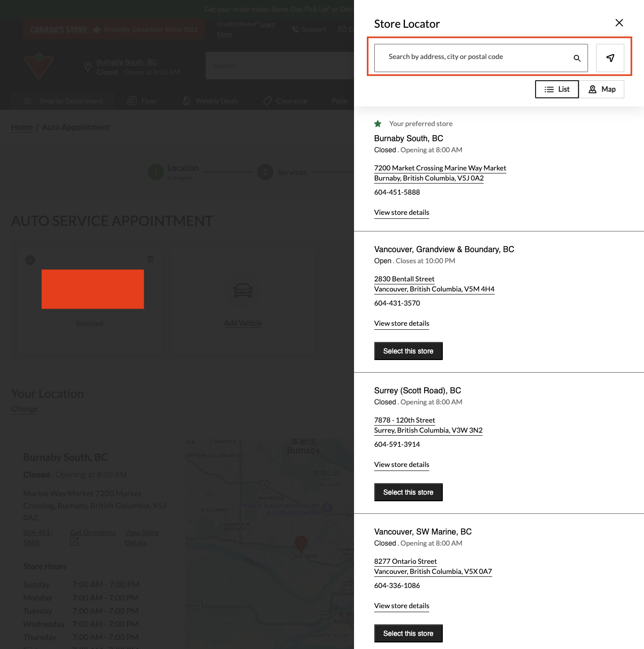Click the trash icon on the selected vehicle

click(150, 259)
